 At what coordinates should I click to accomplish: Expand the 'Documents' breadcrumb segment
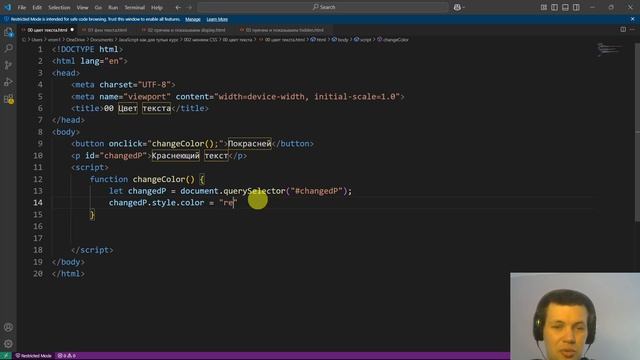102,40
